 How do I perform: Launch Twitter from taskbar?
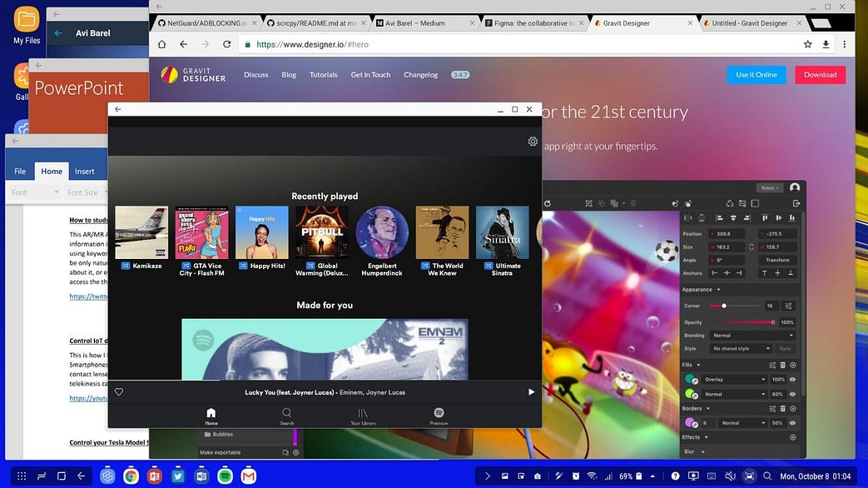point(178,476)
